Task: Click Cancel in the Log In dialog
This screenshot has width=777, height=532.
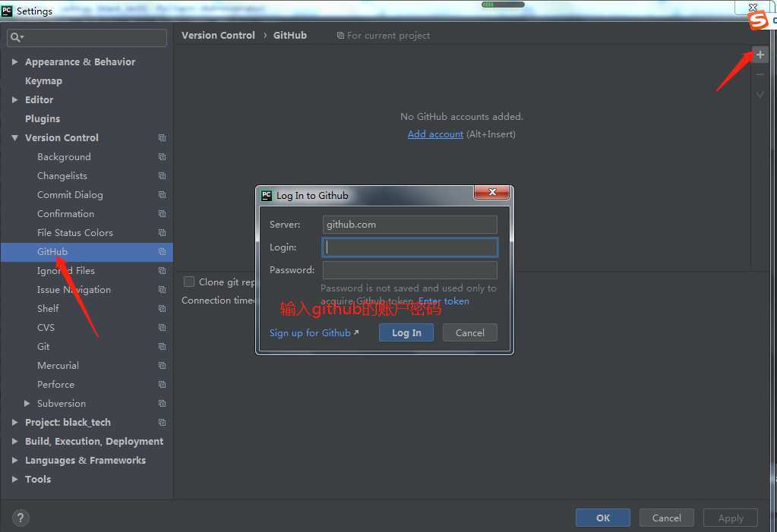Action: 469,333
